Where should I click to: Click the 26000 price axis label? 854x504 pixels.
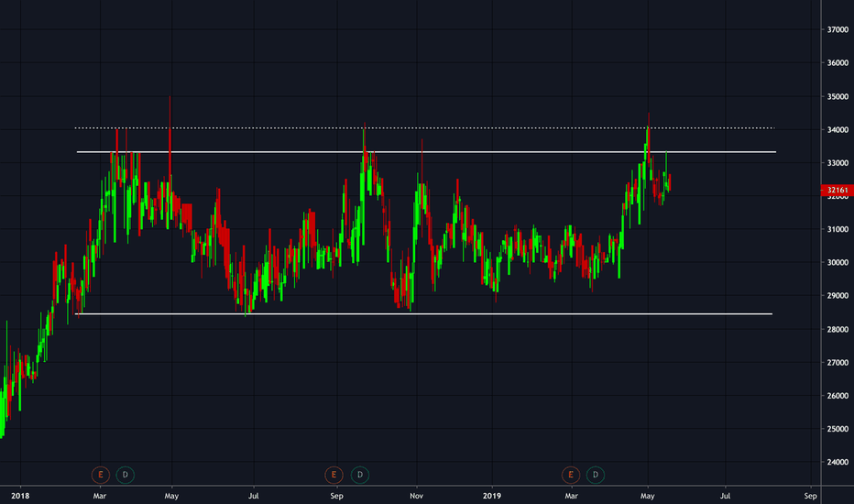(x=838, y=396)
